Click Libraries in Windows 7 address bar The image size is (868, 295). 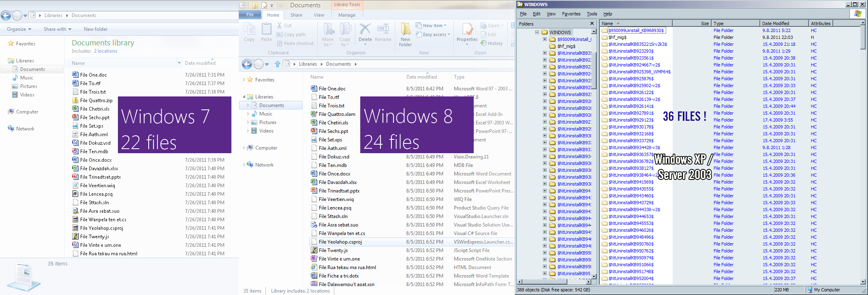[x=53, y=15]
